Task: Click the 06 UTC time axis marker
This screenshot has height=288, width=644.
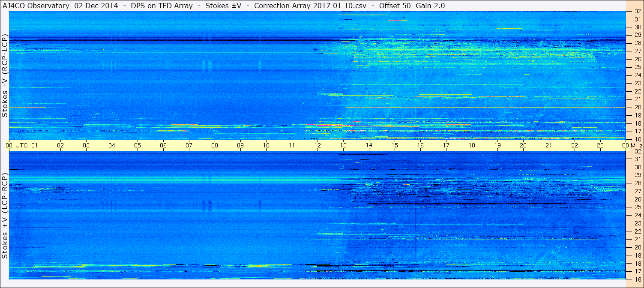Action: (x=163, y=145)
